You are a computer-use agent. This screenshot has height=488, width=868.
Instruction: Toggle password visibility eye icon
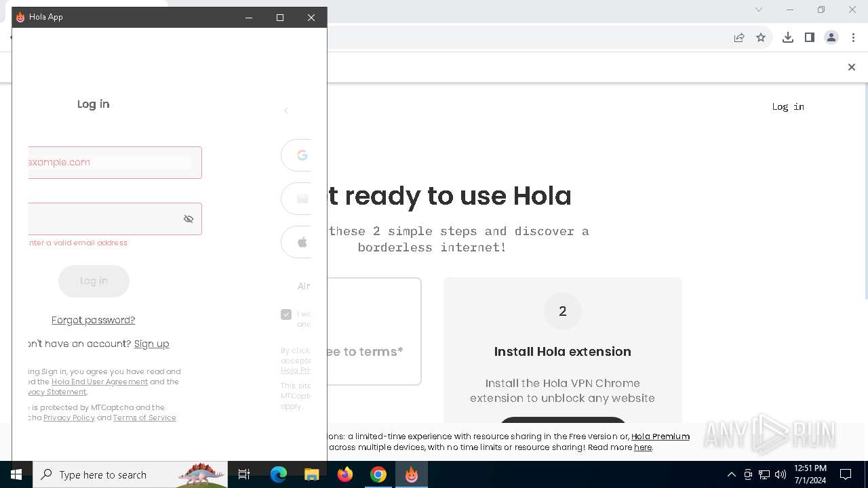[189, 219]
